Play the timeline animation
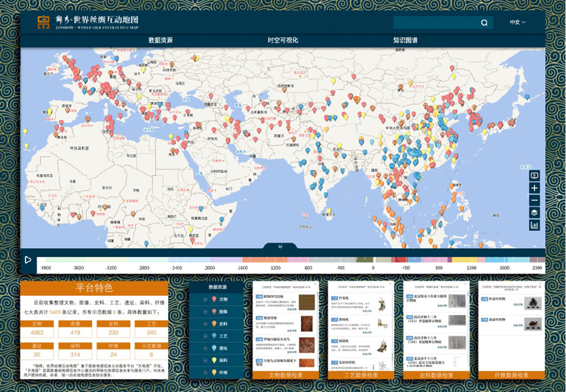 point(27,260)
